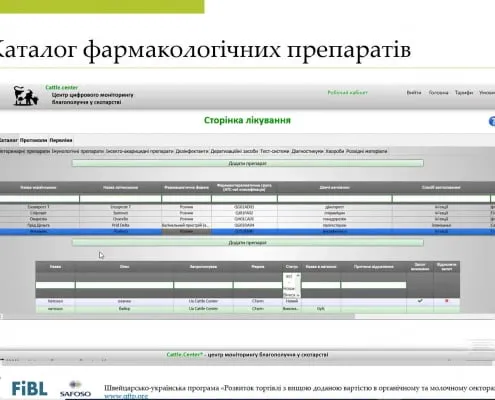Open the blue help question-mark icon

(x=492, y=122)
